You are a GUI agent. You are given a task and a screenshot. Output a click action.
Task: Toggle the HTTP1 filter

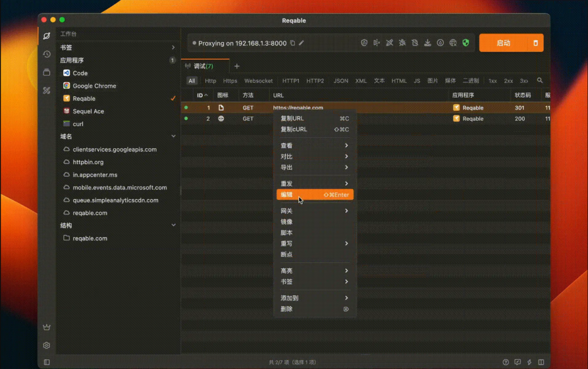[291, 81]
